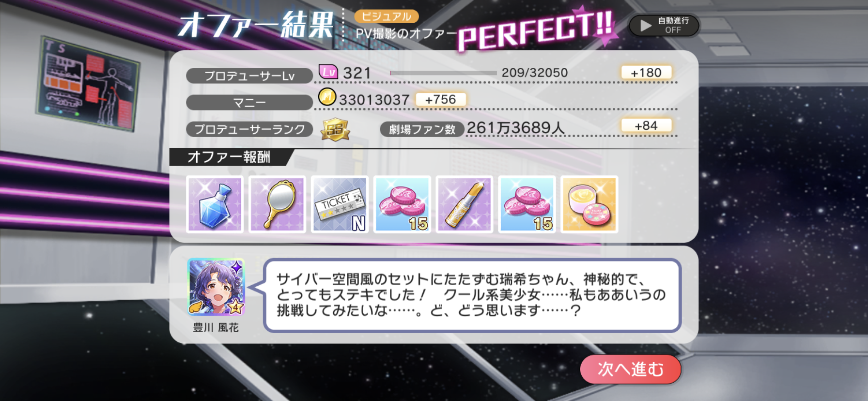The width and height of the screenshot is (868, 401).
Task: Tap the +180 experience gain badge
Action: pos(646,73)
